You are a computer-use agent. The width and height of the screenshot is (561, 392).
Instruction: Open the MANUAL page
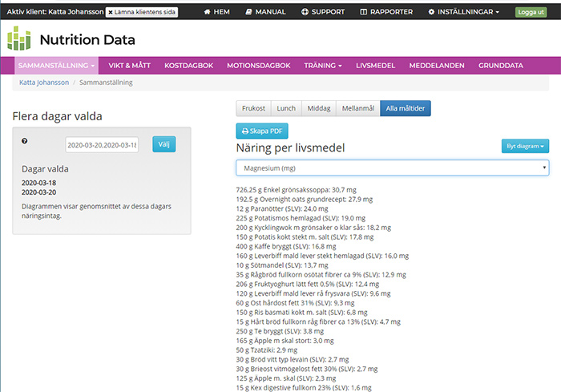(265, 12)
